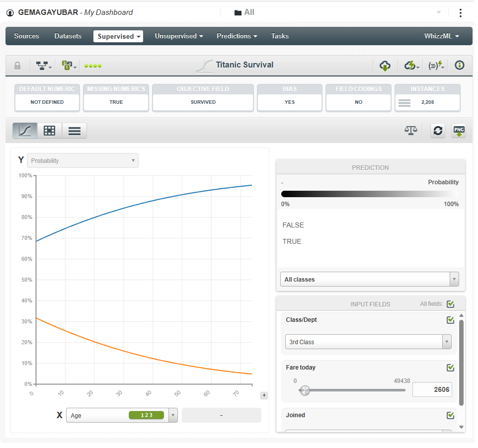Expand the 3rd Class dropdown
Viewport: 478px width, 448px height.
pyautogui.click(x=368, y=342)
